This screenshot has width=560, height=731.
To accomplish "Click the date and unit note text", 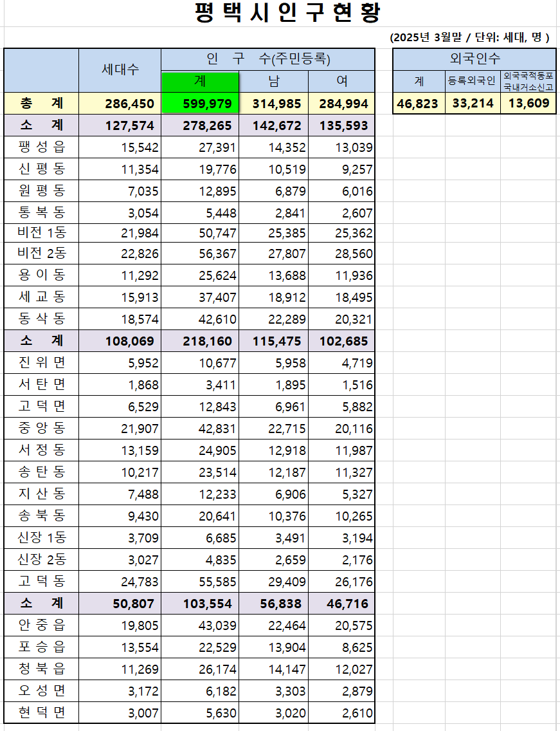I will (x=469, y=37).
